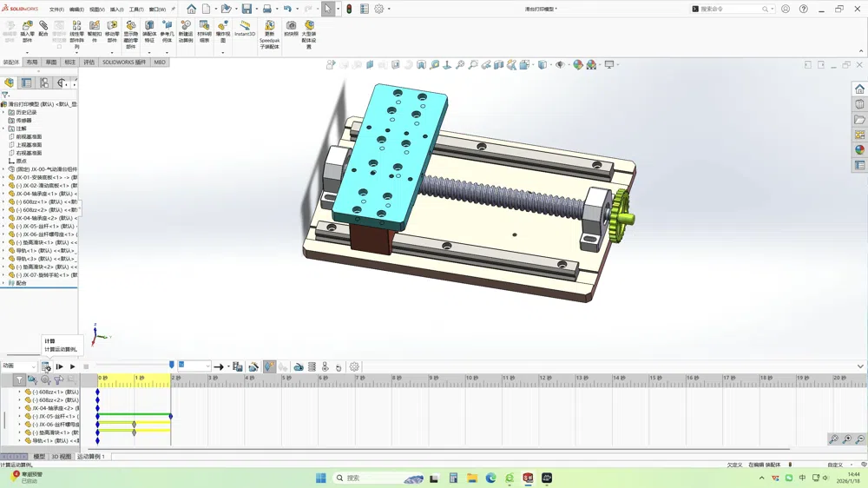The height and width of the screenshot is (488, 868).
Task: Toggle Filter Selected in timeline tree
Action: coord(58,380)
